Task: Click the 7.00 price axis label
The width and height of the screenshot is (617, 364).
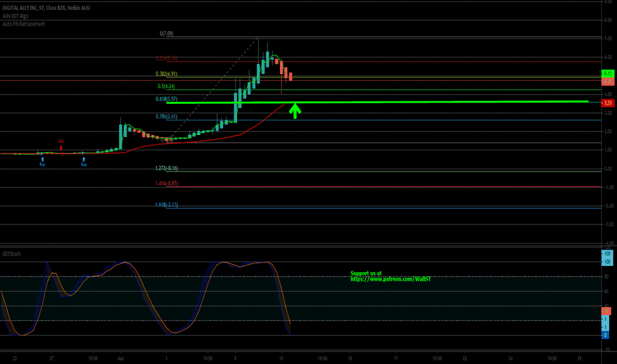Action: 608,38
